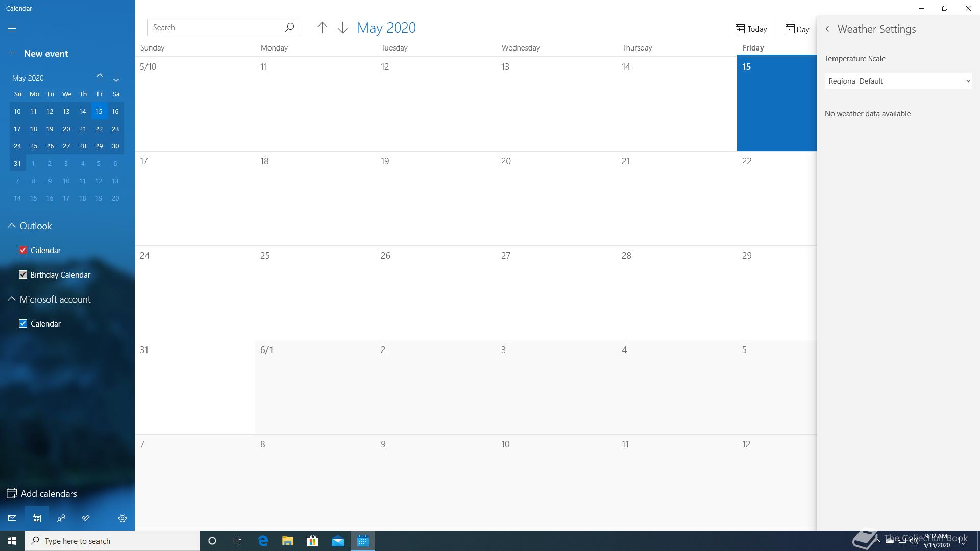Click the May 2020 label in mini calendar

coord(28,78)
